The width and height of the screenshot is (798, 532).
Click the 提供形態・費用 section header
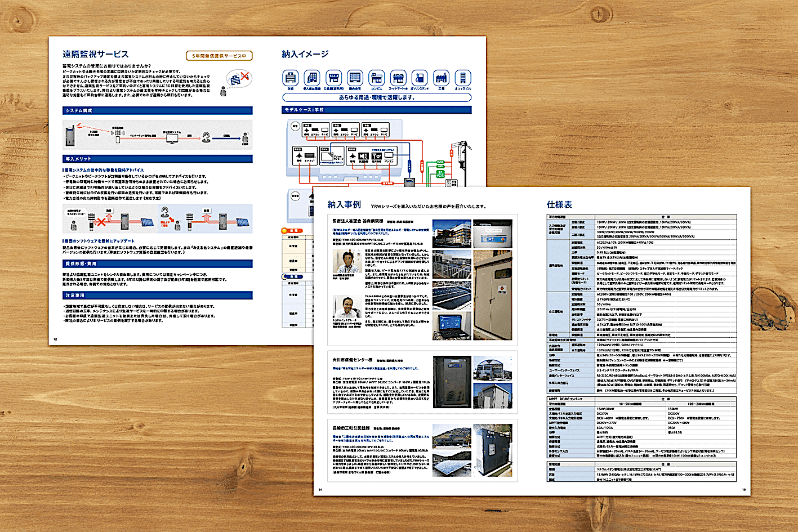(158, 263)
